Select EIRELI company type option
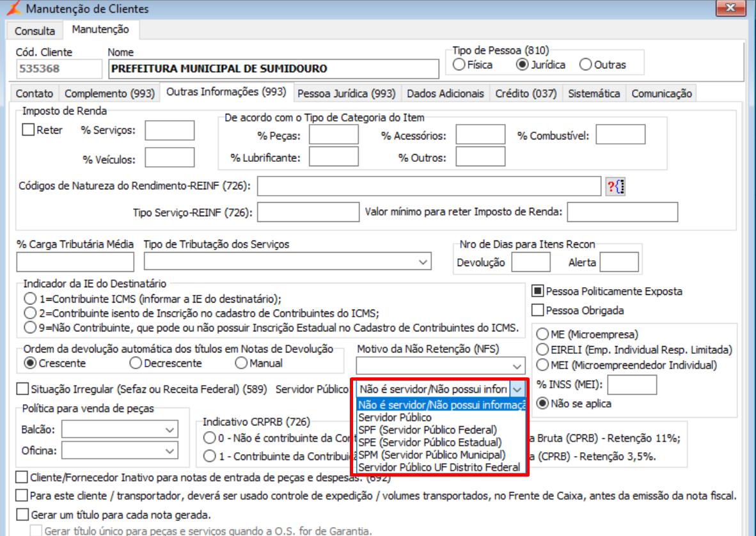The image size is (756, 536). point(543,349)
